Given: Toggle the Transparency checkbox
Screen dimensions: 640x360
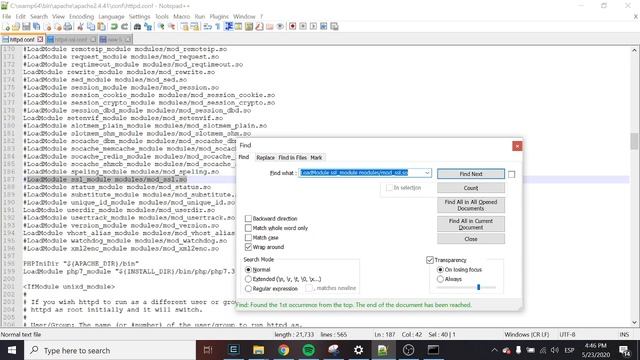Looking at the screenshot, I should click(429, 260).
